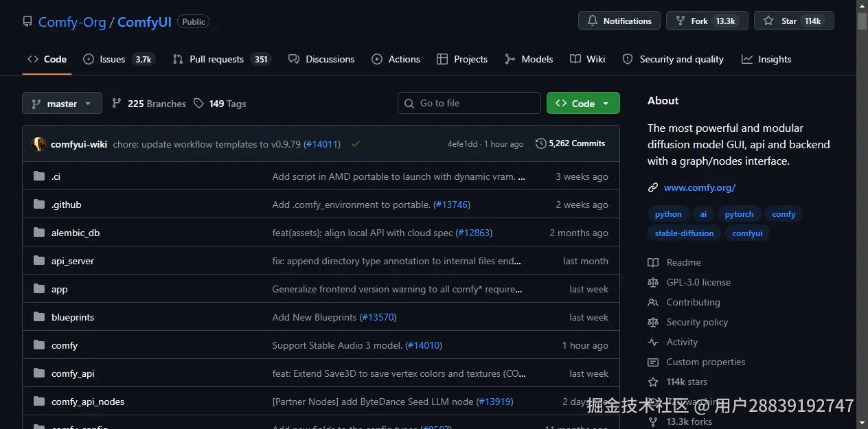Image resolution: width=868 pixels, height=429 pixels.
Task: Open the #13746 pull request link
Action: 452,205
